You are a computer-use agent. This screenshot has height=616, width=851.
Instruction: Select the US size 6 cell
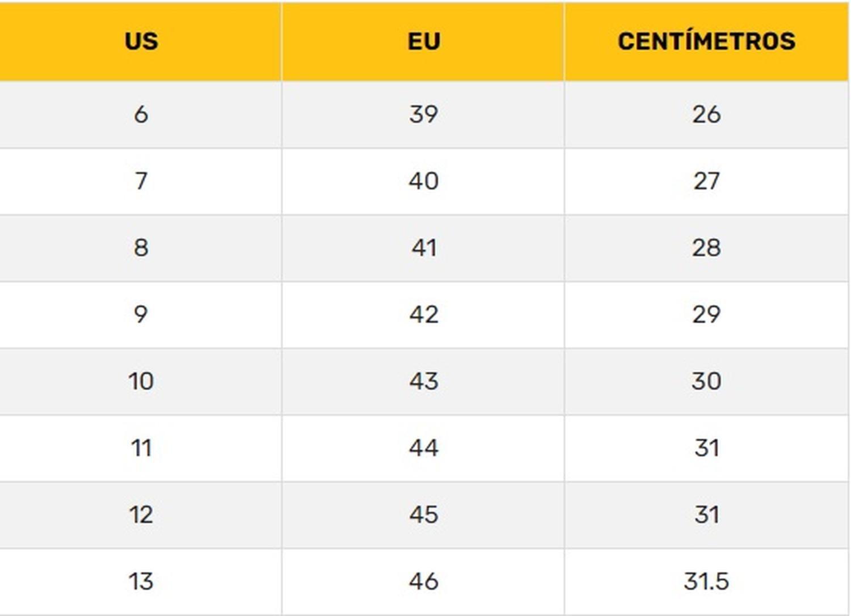coord(141,114)
